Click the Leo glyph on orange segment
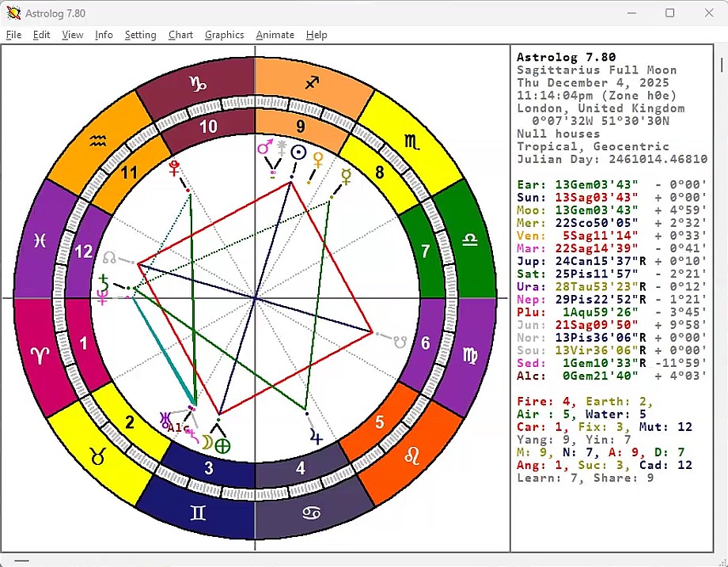The width and height of the screenshot is (728, 567). [412, 455]
